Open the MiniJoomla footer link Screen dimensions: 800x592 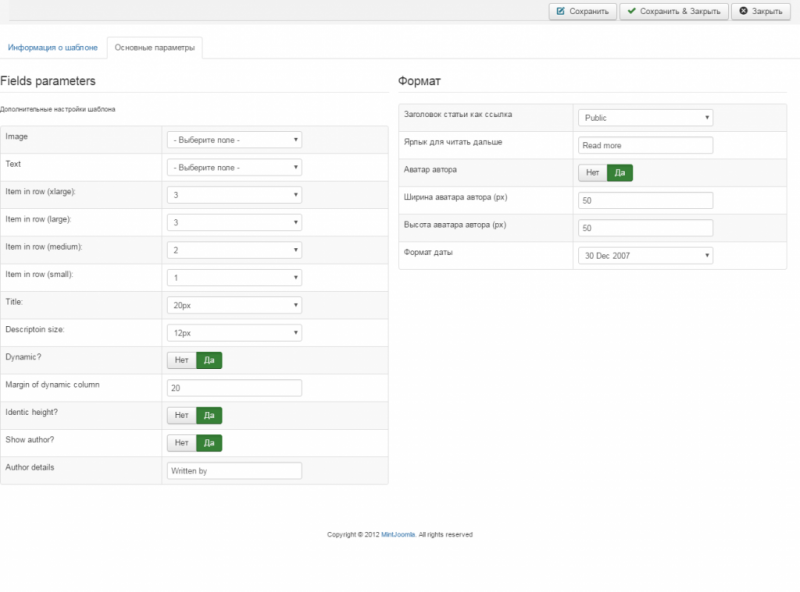tap(397, 535)
